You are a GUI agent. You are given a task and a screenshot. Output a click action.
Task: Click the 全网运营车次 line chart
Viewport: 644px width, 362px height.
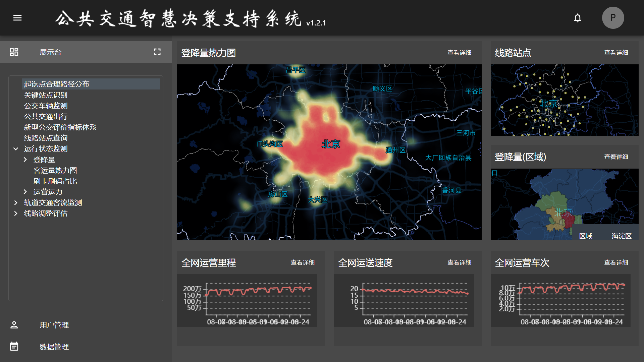point(560,300)
